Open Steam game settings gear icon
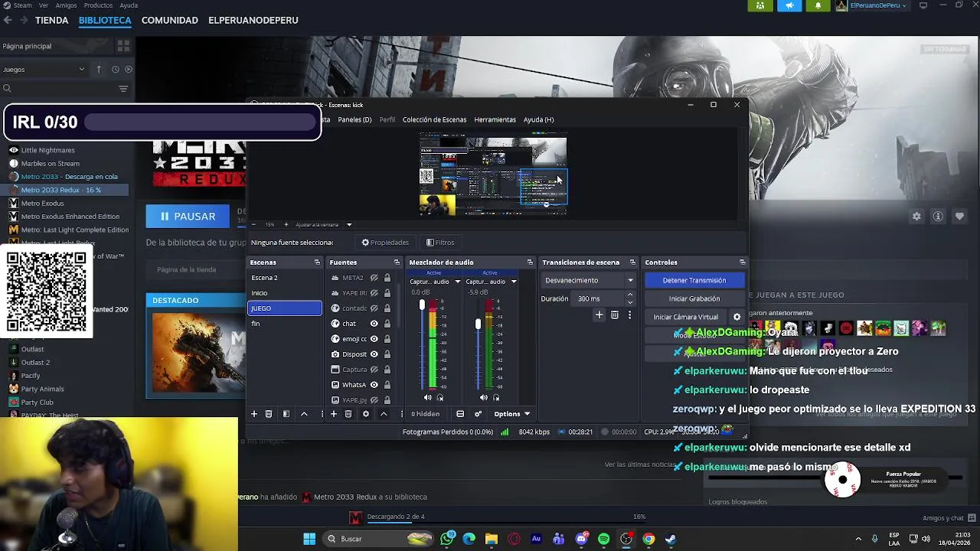This screenshot has height=551, width=980. [916, 217]
